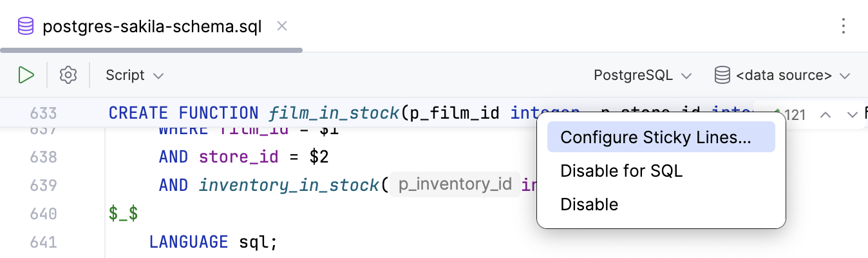Screen dimensions: 868x258
Task: Open the <data source> selector dropdown
Action: 793,75
